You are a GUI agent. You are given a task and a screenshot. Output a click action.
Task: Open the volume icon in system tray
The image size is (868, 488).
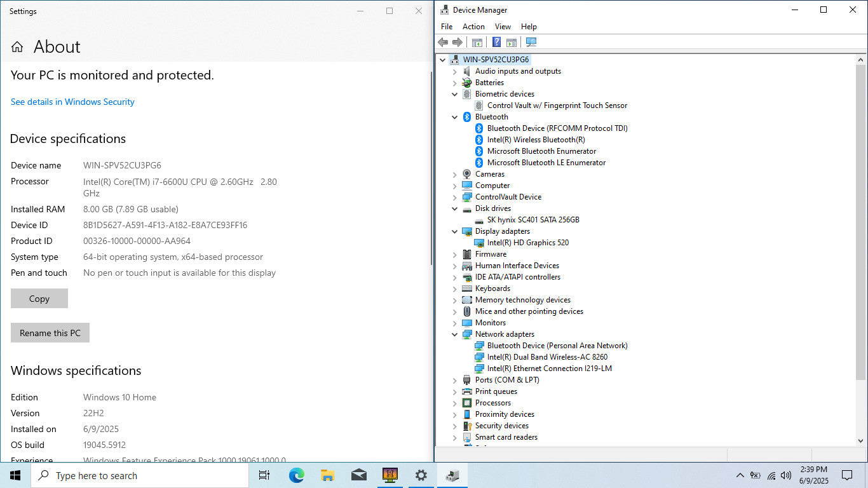pyautogui.click(x=786, y=475)
